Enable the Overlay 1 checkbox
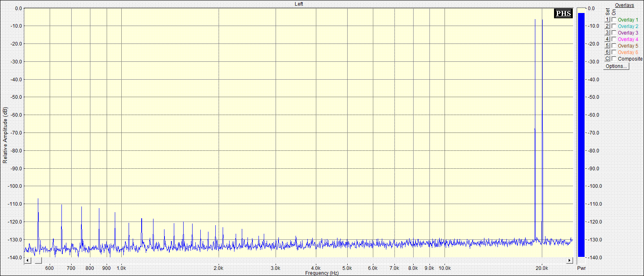This screenshot has width=644, height=276. coord(614,20)
